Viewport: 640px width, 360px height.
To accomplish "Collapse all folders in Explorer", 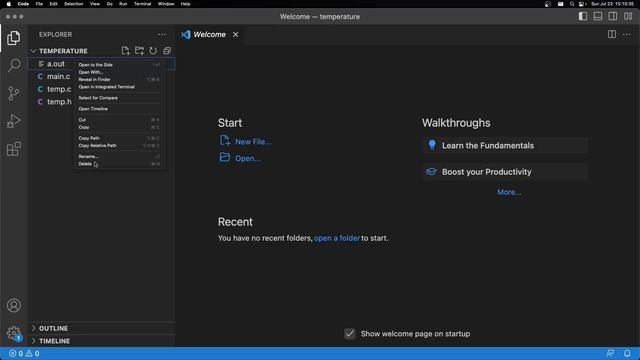I will tap(167, 51).
